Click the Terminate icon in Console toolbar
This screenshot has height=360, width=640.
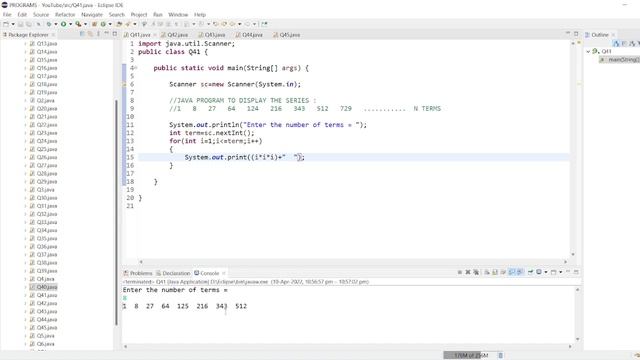point(460,272)
